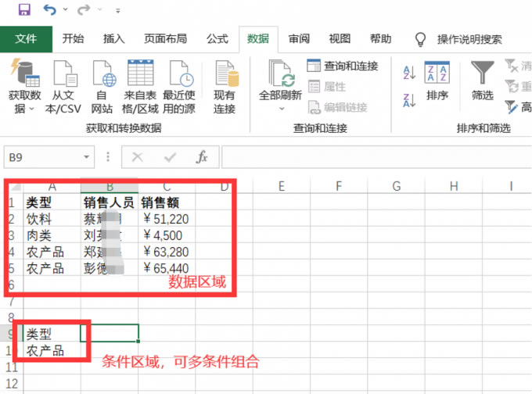
Task: Select column H header
Action: [454, 186]
